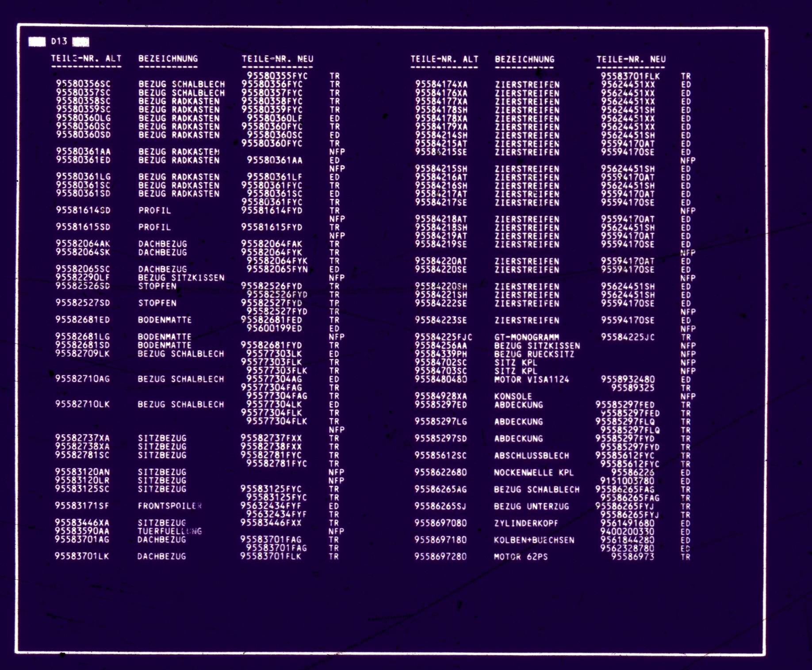Click DACHBEZUG part 95582064AK

83,244
